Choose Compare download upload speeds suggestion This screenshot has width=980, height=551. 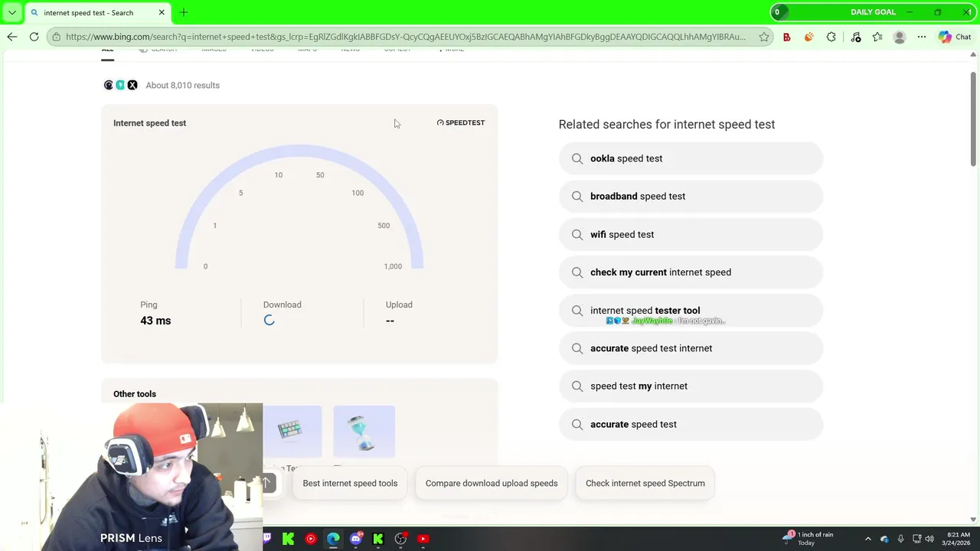tap(492, 483)
